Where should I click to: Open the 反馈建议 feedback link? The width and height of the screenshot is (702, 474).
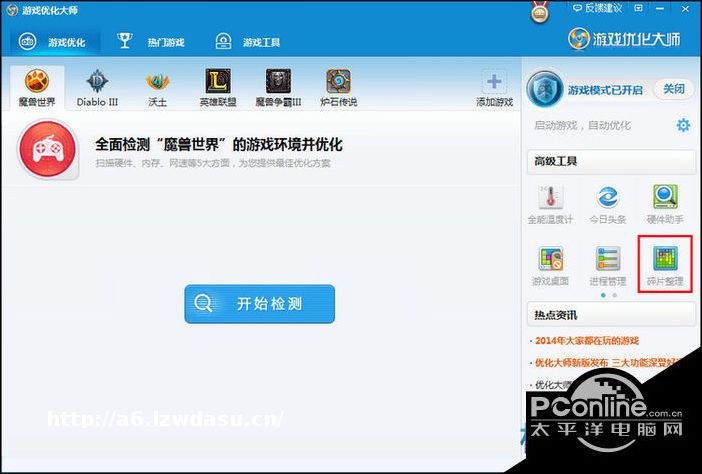coord(600,8)
